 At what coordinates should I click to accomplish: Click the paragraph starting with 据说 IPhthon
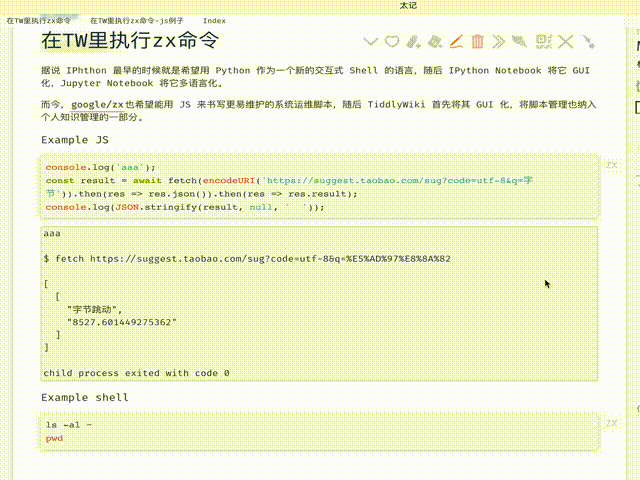click(x=316, y=77)
